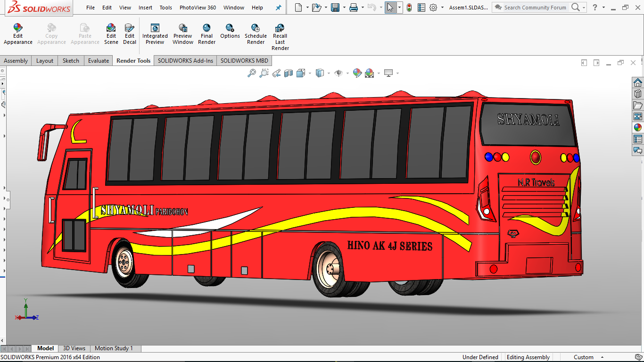
Task: Expand the Open file dropdown arrow
Action: point(326,8)
